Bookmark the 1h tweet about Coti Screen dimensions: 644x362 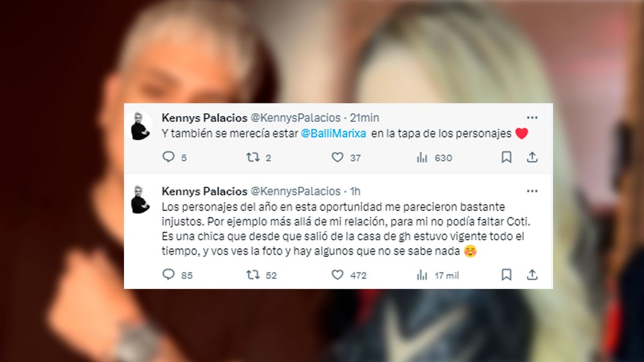point(506,275)
